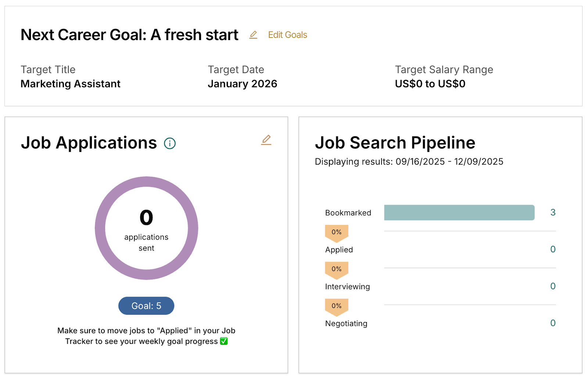588x376 pixels.
Task: Click the Bookmarked stage label
Action: tap(348, 213)
